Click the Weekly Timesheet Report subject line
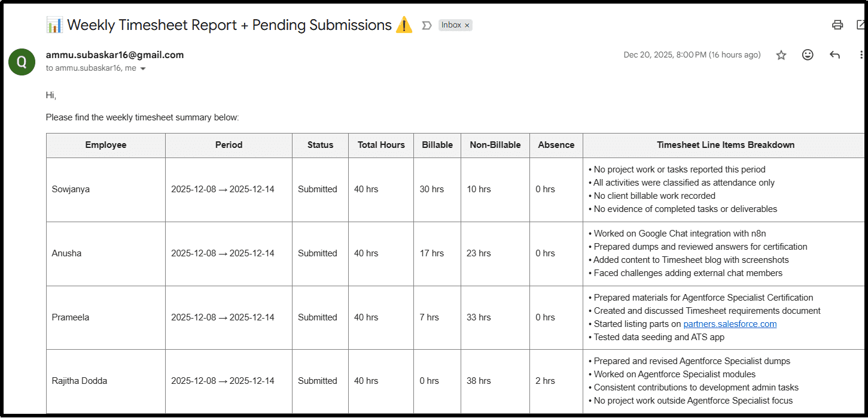 pyautogui.click(x=229, y=25)
